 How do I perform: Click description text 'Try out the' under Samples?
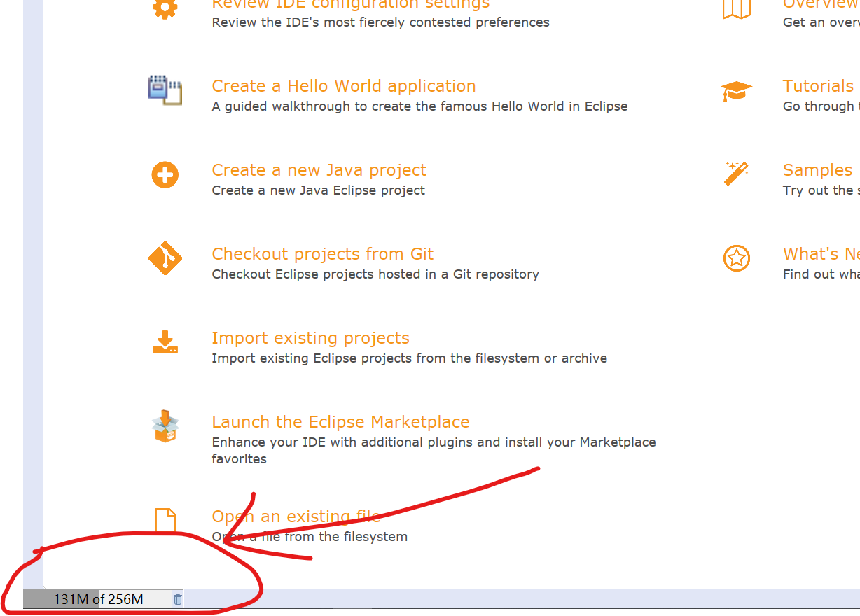click(x=817, y=190)
